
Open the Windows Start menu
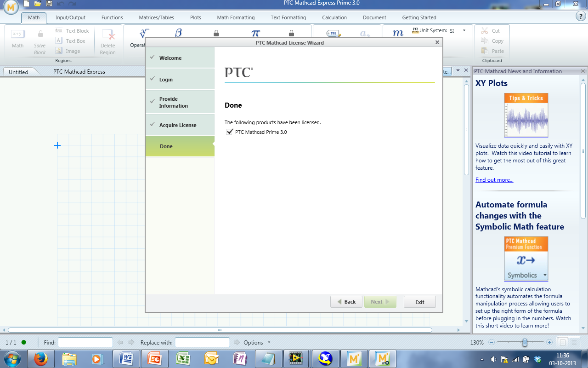(x=12, y=358)
